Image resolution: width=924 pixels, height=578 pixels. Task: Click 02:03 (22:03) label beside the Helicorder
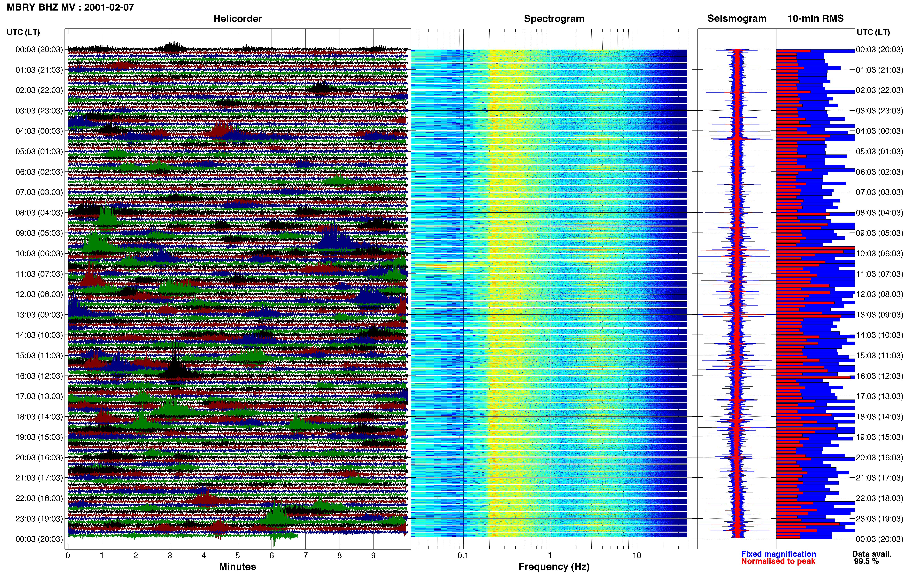[x=39, y=90]
